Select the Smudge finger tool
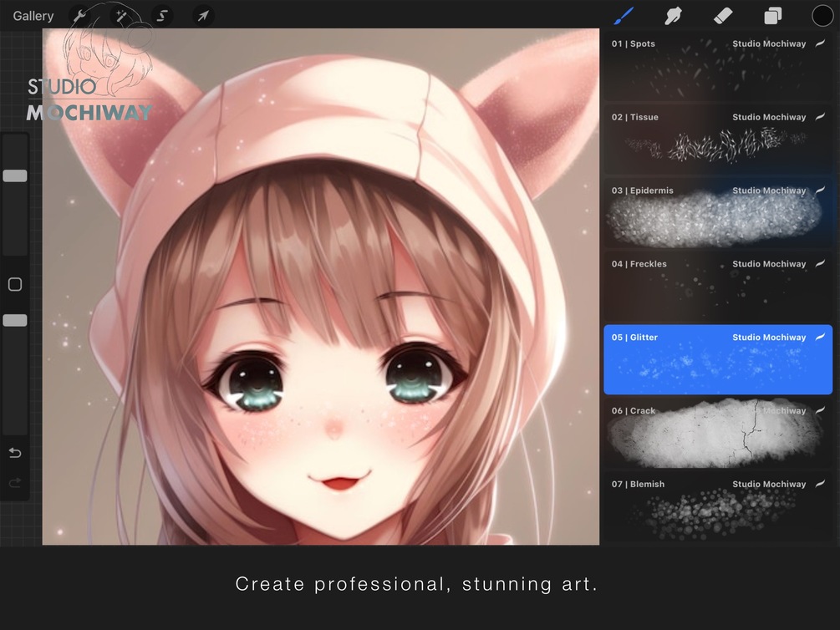 673,16
